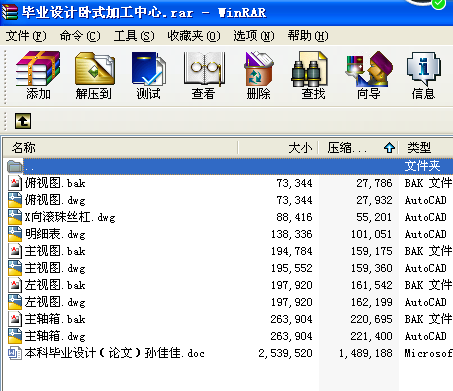Viewport: 453px width, 391px height.
Task: Click the 文件夹 type cell in highlighted row
Action: coord(422,166)
